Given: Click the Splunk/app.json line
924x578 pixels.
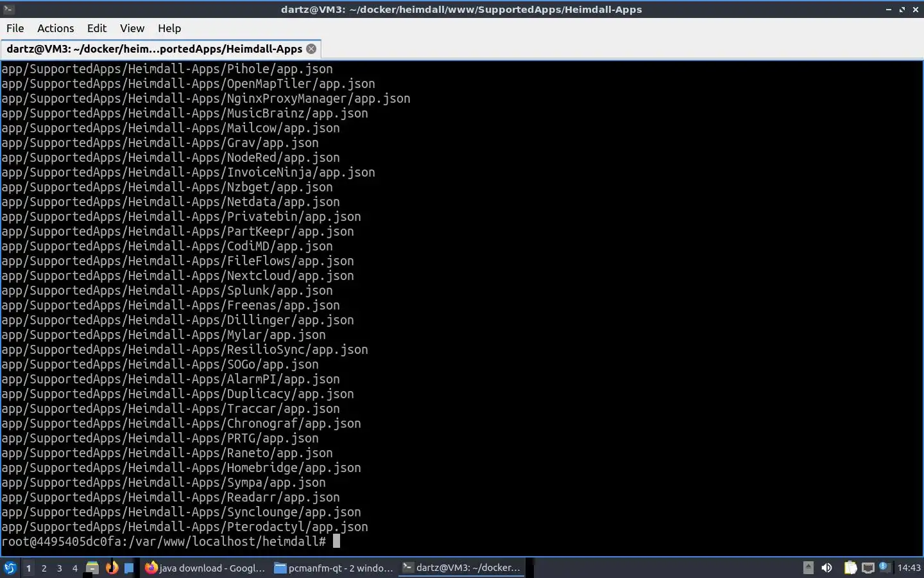Looking at the screenshot, I should coord(167,290).
